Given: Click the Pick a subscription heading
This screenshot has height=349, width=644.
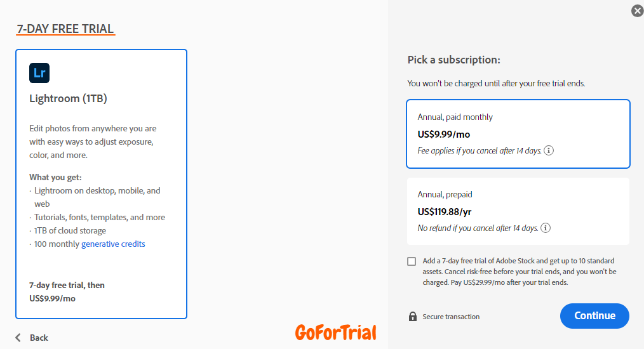Looking at the screenshot, I should [x=454, y=60].
